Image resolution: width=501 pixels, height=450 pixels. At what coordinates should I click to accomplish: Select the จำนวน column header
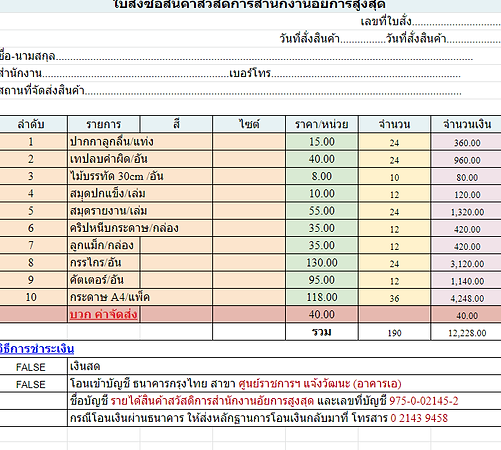394,124
